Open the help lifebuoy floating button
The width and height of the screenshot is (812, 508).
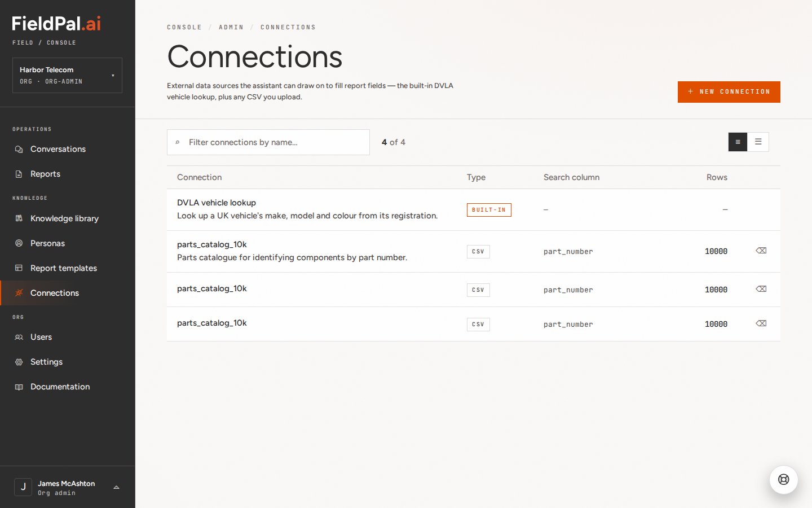pos(783,479)
